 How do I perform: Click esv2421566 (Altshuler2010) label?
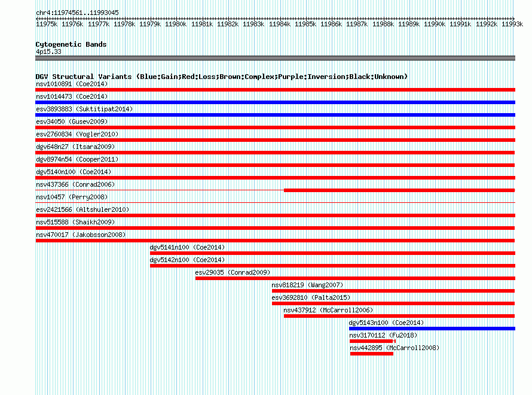point(82,209)
